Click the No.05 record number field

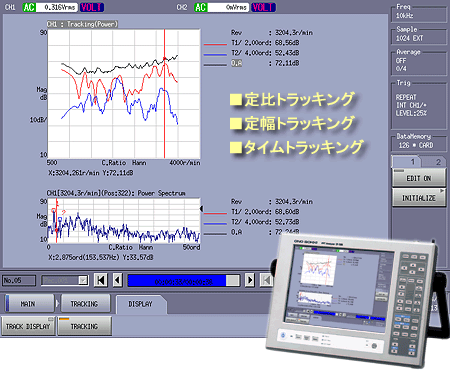(19, 280)
